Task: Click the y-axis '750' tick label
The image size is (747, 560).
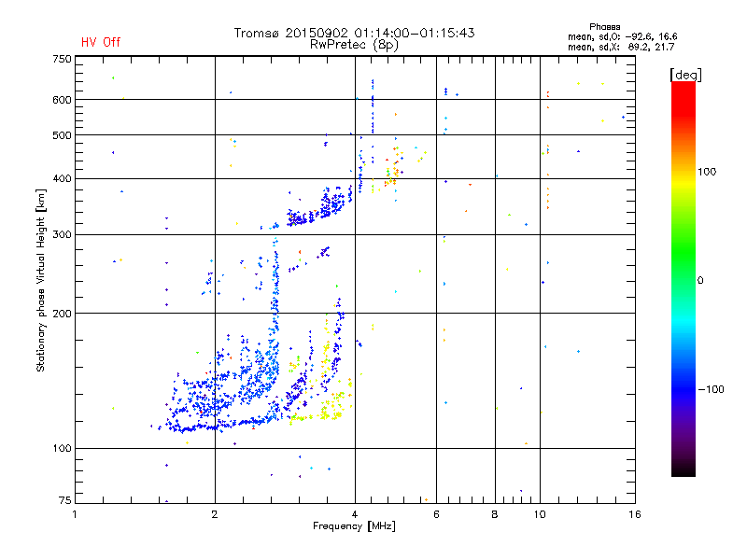Action: pos(62,59)
